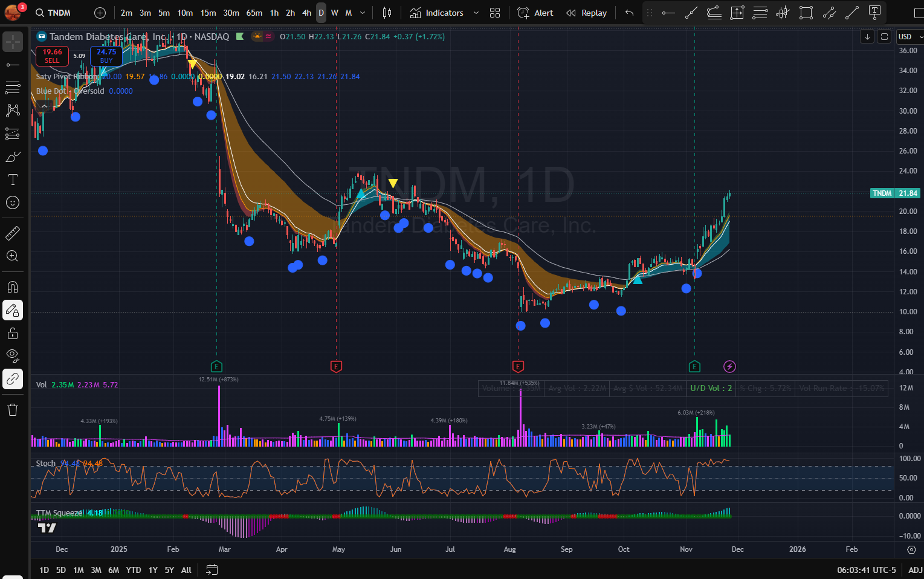This screenshot has width=924, height=579.
Task: Select the ruler measure tool
Action: click(x=13, y=233)
